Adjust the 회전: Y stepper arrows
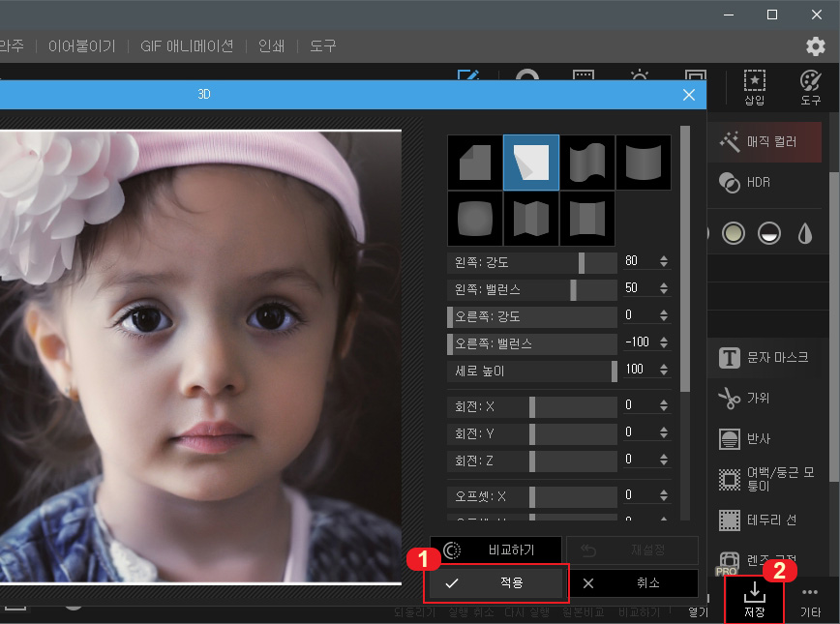Image resolution: width=840 pixels, height=624 pixels. 664,432
